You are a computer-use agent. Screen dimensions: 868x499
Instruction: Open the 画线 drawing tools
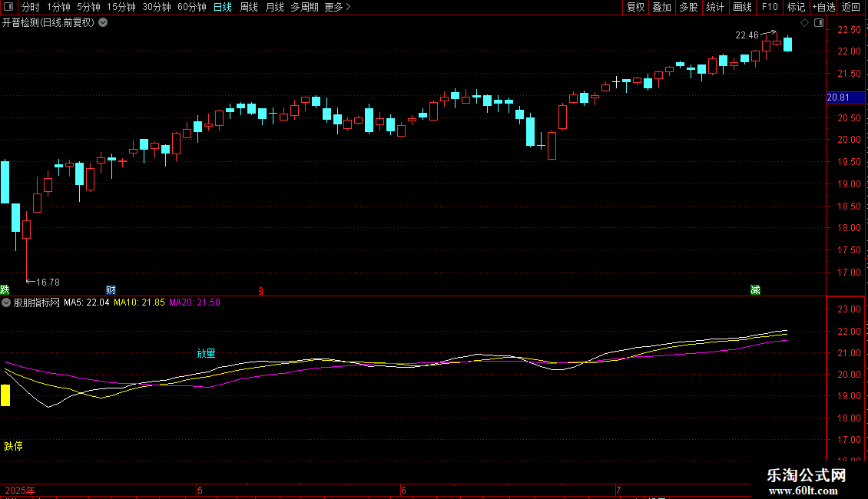tap(742, 7)
